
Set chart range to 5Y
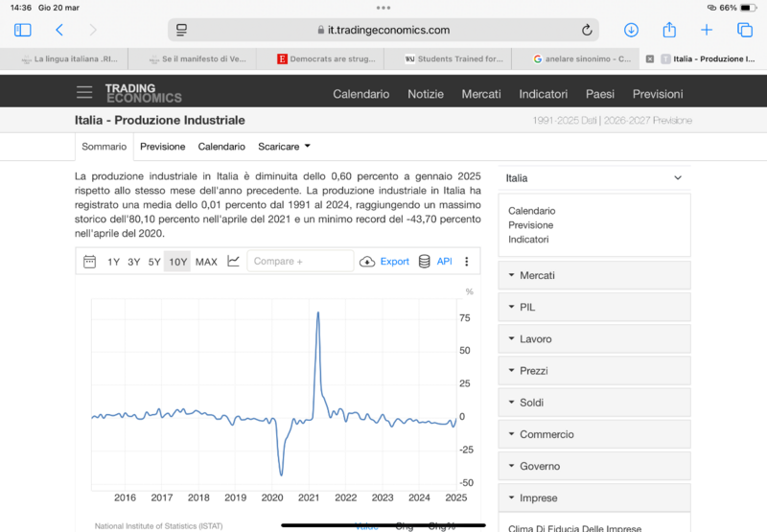[154, 262]
